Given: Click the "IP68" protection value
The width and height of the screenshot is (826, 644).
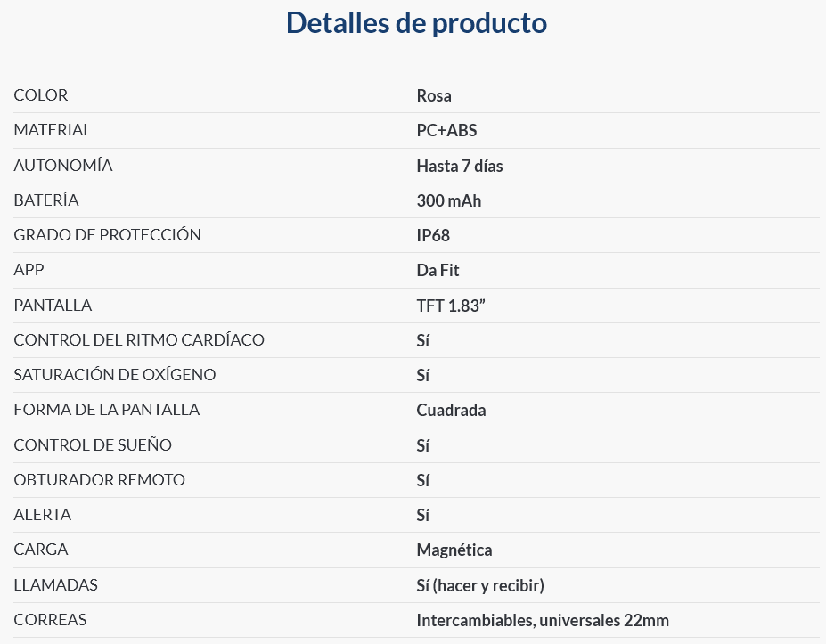Looking at the screenshot, I should tap(434, 236).
